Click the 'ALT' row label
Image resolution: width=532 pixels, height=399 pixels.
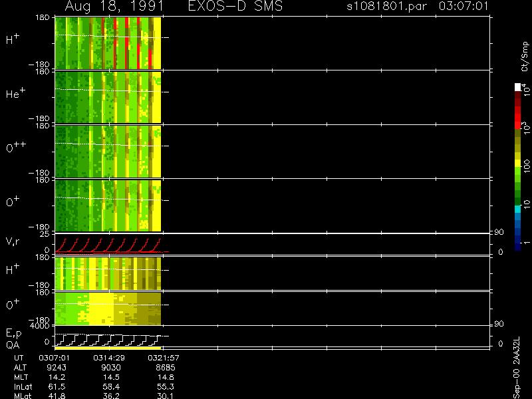pos(20,368)
